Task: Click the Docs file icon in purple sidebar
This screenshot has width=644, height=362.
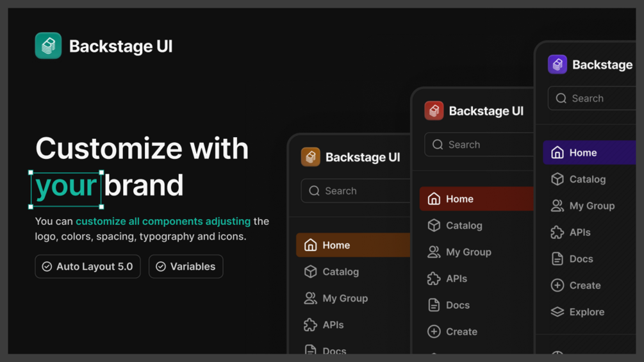Action: pos(557,259)
